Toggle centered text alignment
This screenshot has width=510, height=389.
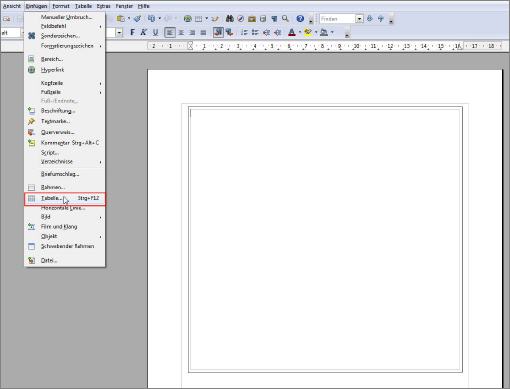coord(181,32)
